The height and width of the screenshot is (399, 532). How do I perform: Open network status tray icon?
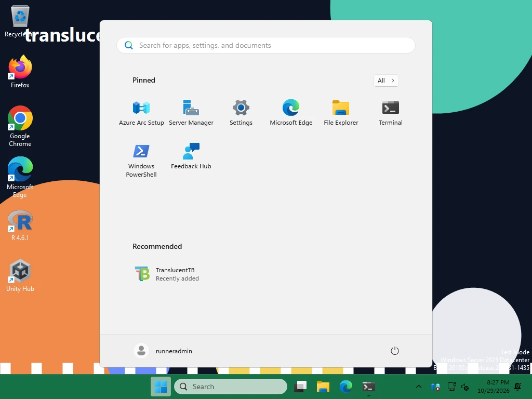pyautogui.click(x=451, y=387)
